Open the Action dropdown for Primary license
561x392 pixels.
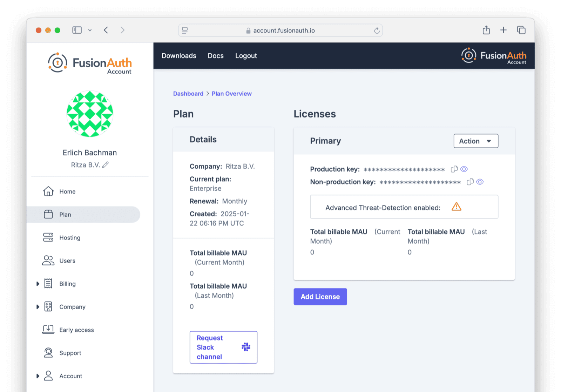[475, 141]
